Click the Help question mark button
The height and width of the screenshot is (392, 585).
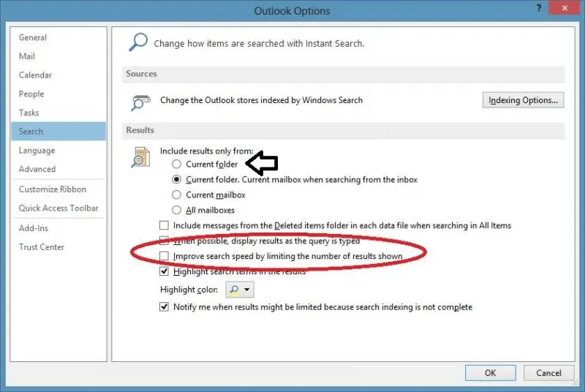(539, 8)
